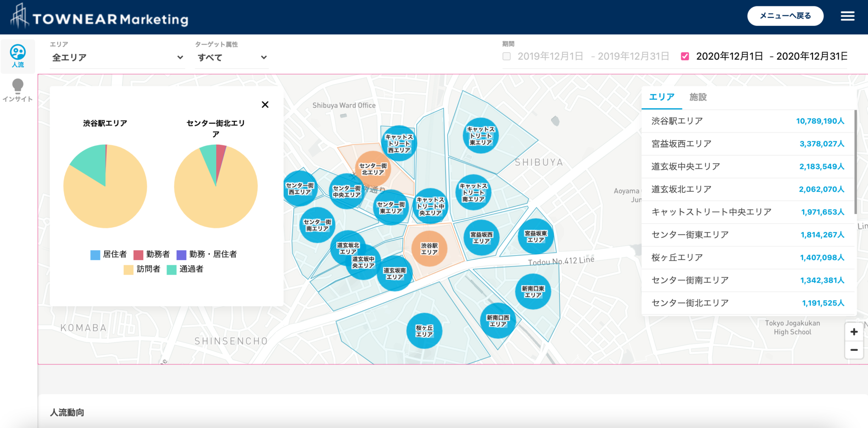The width and height of the screenshot is (868, 428).
Task: Select 道玄坂北エリア row in list
Action: click(748, 189)
